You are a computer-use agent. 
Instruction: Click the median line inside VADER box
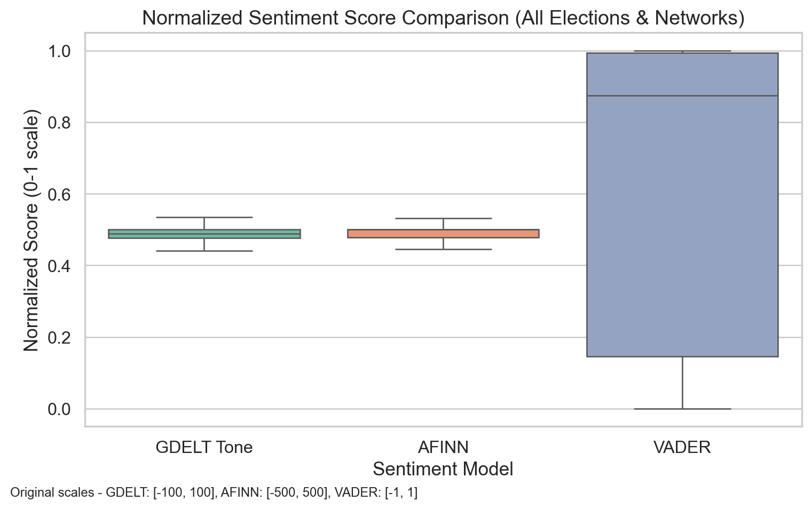682,96
